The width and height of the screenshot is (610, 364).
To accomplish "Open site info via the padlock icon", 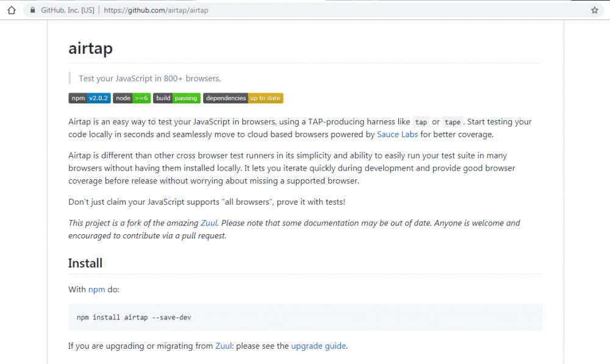I will 32,10.
